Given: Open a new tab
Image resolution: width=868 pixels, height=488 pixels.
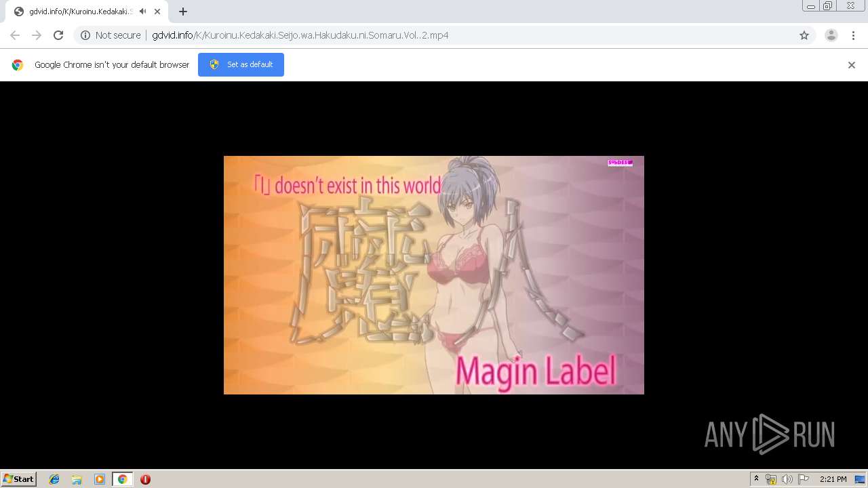Looking at the screenshot, I should pyautogui.click(x=183, y=12).
